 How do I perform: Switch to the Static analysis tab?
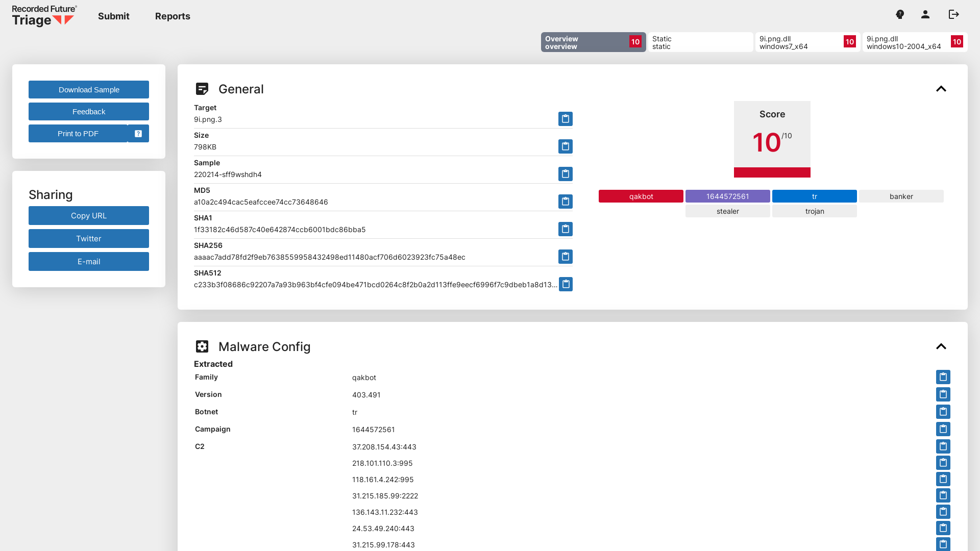(x=701, y=42)
